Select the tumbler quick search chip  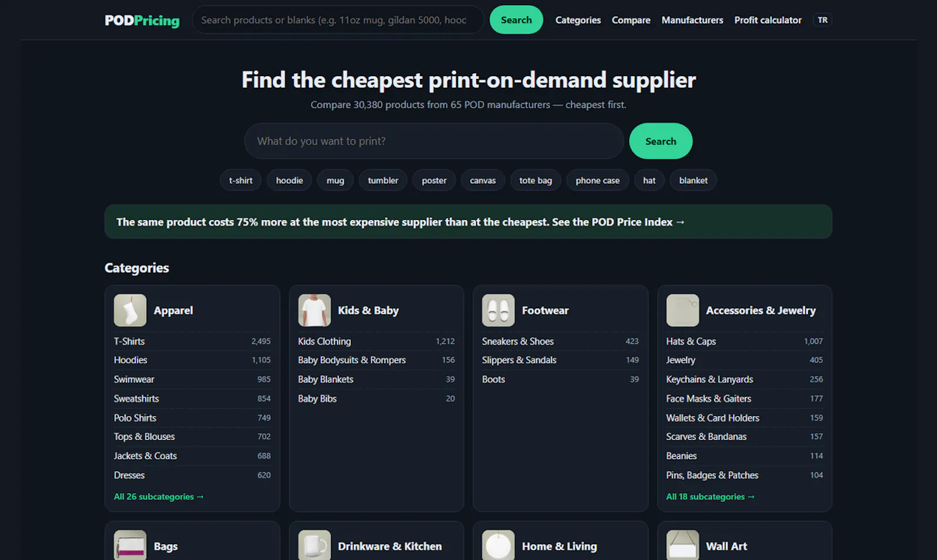pyautogui.click(x=383, y=180)
